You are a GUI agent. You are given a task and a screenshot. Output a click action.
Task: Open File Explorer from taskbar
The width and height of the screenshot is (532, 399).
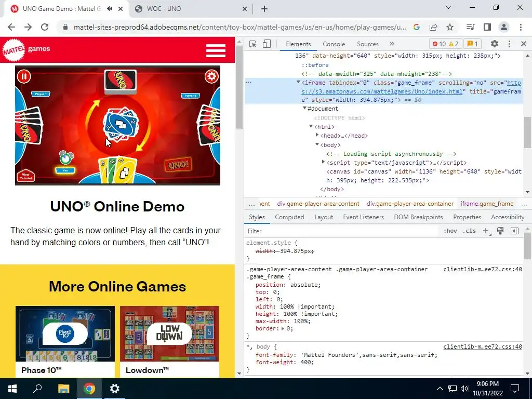click(x=63, y=389)
